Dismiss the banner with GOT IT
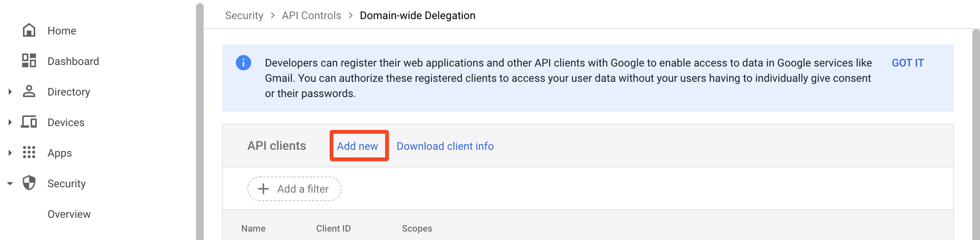The width and height of the screenshot is (980, 240). click(907, 63)
